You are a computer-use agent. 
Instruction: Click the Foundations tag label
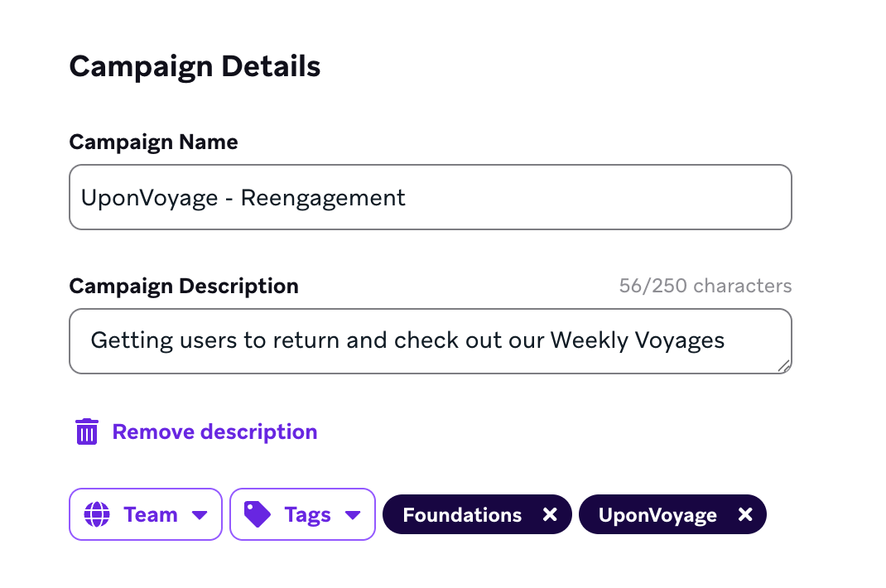point(462,515)
